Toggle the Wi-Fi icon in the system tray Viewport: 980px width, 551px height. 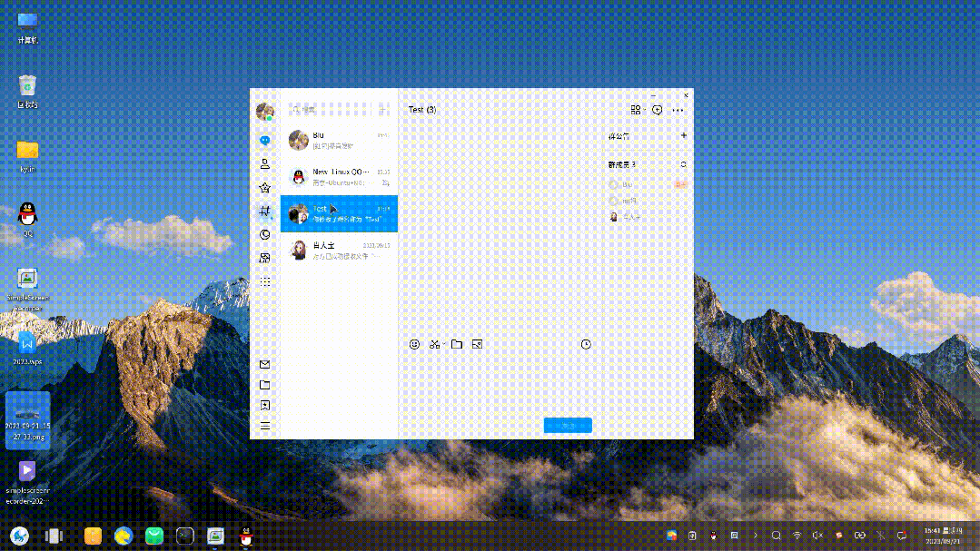[x=797, y=536]
